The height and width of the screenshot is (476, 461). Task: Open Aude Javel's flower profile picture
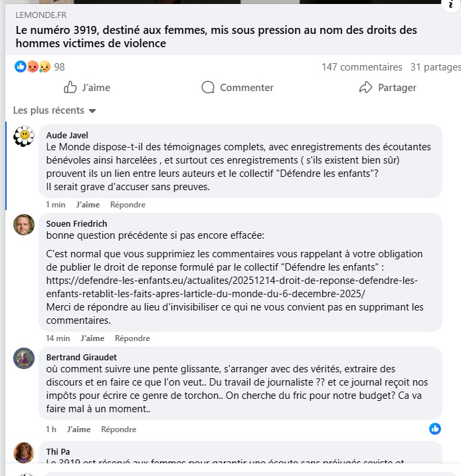(25, 136)
